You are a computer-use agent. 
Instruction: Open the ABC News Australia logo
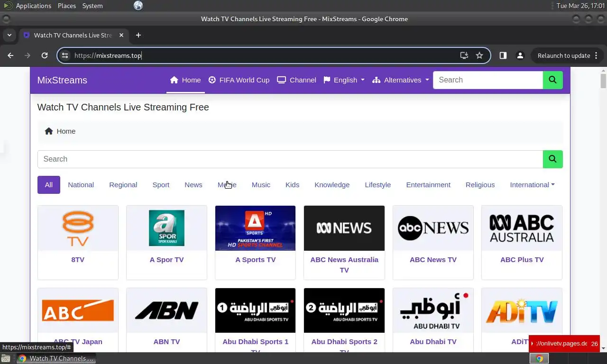[x=344, y=228]
